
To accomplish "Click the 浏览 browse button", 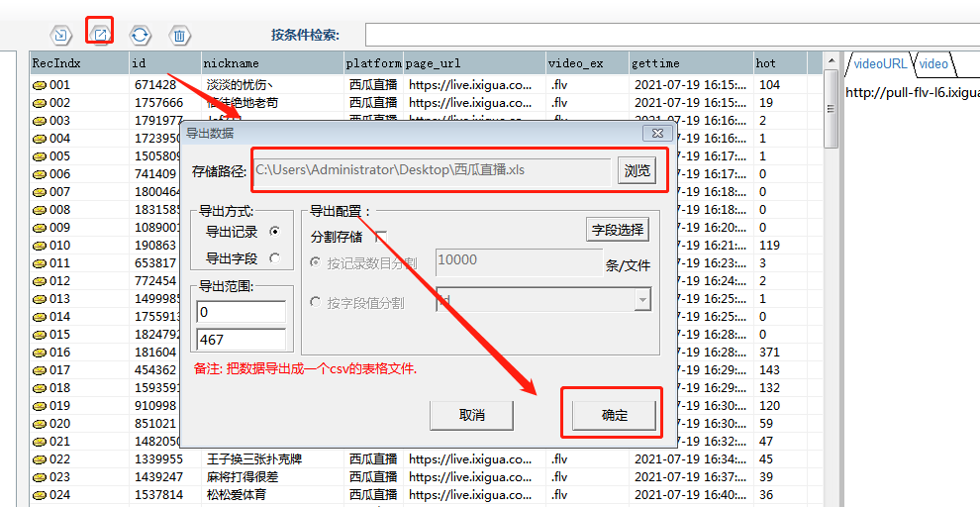I will [x=637, y=170].
